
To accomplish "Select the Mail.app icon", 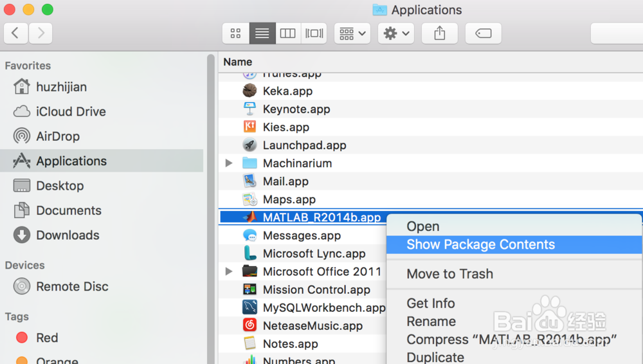I will [x=249, y=181].
